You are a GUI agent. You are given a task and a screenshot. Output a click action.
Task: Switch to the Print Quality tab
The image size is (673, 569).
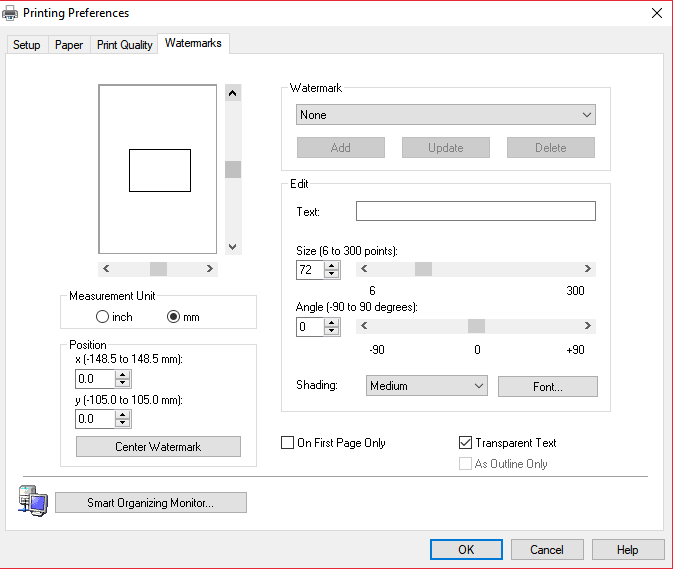point(124,45)
